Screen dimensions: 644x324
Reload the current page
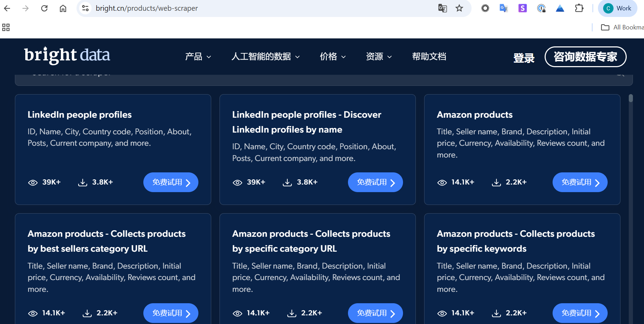(x=44, y=8)
